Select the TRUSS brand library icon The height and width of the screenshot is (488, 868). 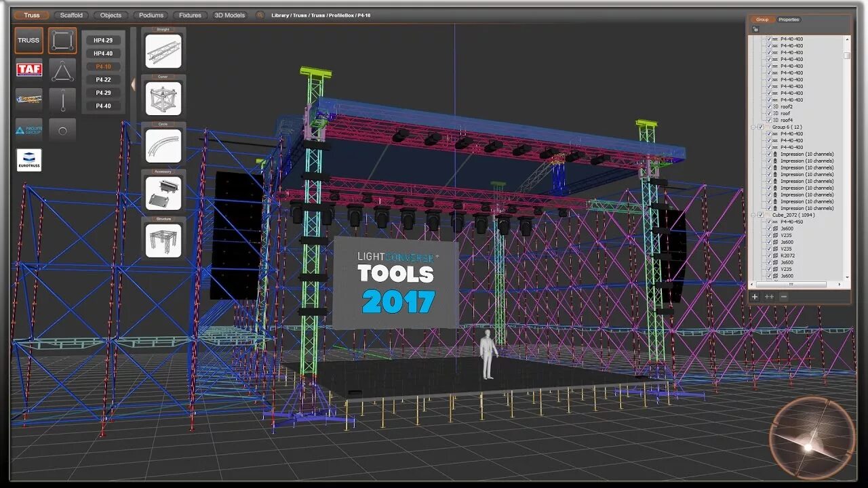pos(28,40)
